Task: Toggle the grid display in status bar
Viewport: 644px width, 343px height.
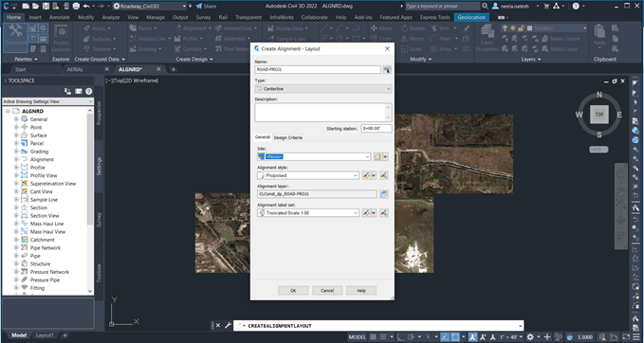Action: tap(373, 337)
